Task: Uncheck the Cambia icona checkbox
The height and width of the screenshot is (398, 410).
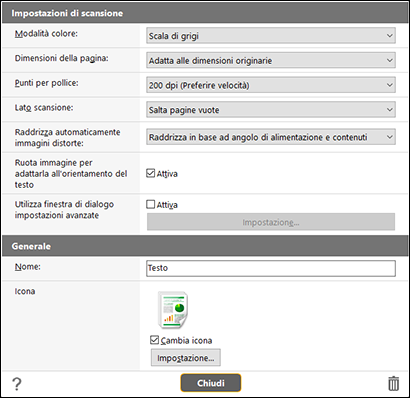Action: point(154,340)
